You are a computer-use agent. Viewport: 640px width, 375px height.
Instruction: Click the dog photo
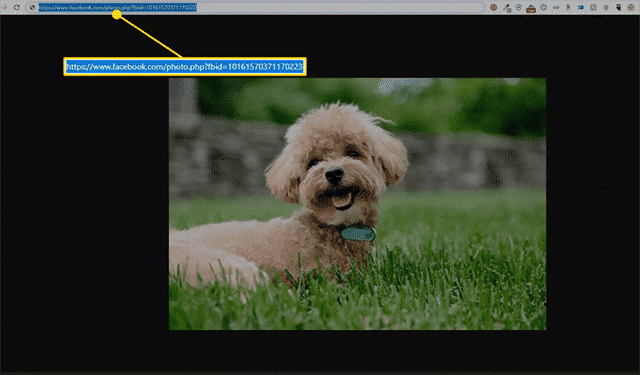(357, 204)
